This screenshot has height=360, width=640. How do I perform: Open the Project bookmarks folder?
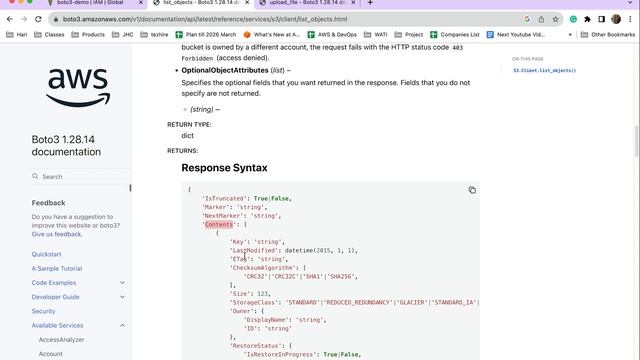[x=409, y=35]
